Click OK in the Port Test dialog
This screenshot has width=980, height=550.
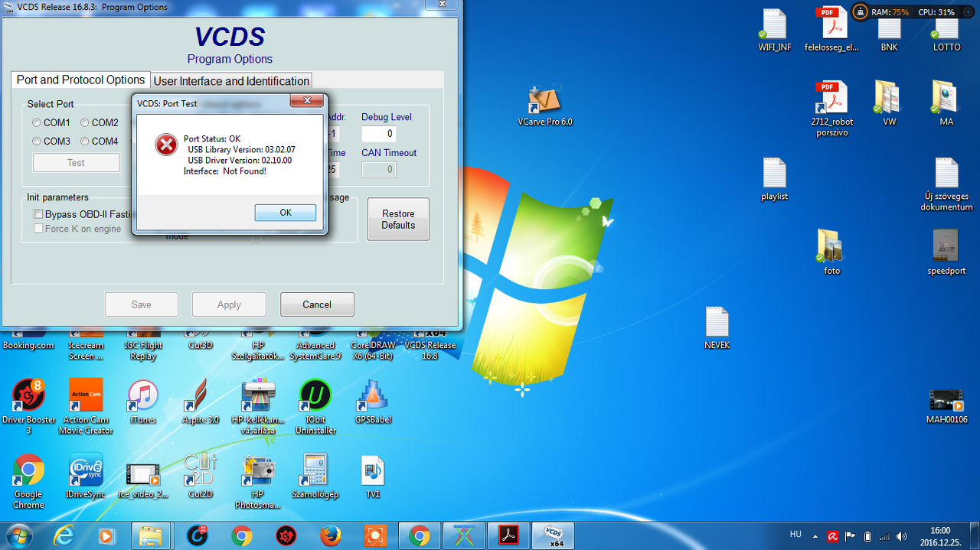pos(286,213)
